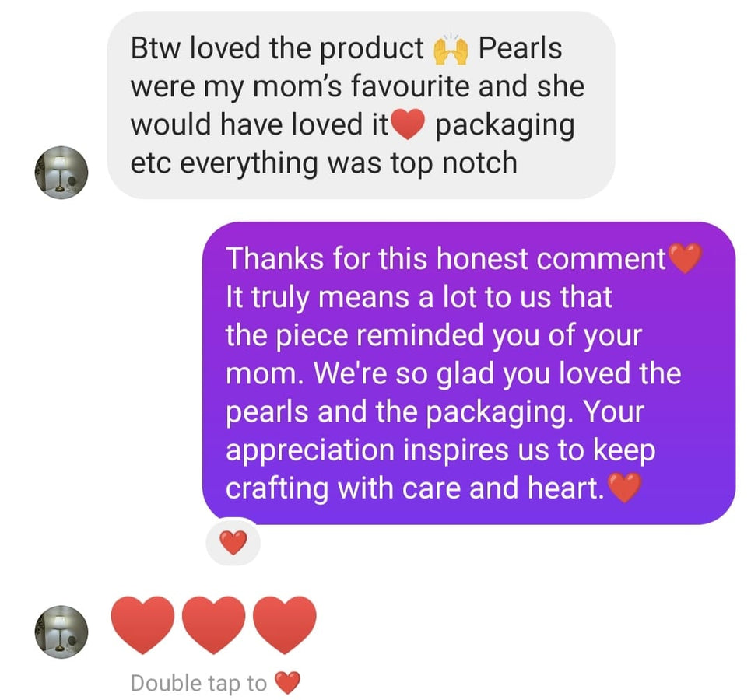Screen dimensions: 751x700
Task: Tap the last of three large hearts
Action: (x=285, y=625)
